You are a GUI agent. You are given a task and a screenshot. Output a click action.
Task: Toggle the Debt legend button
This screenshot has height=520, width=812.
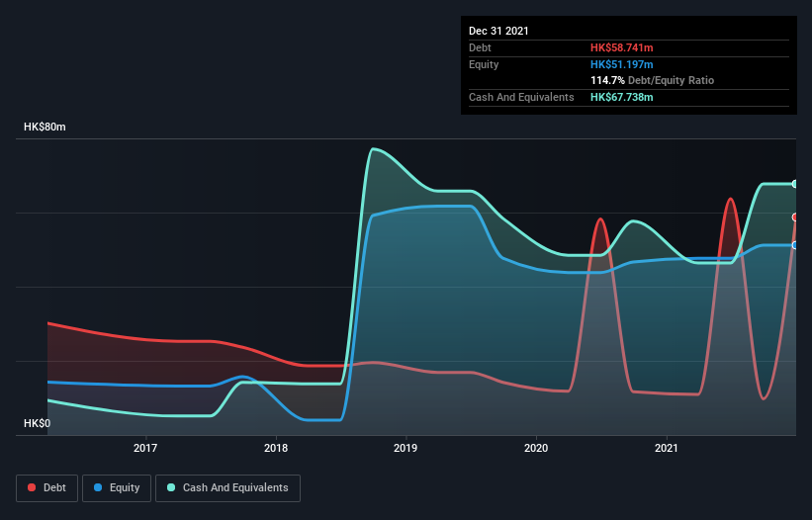point(47,488)
